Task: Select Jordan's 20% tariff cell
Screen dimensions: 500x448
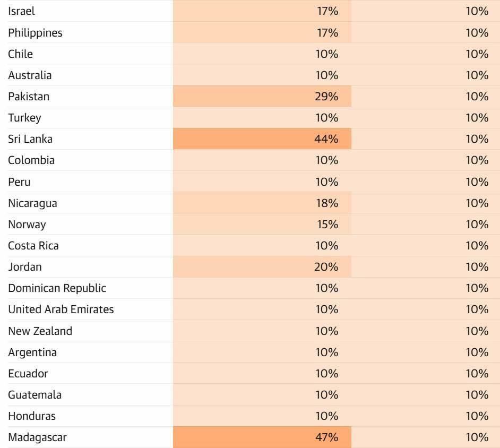Action: tap(262, 267)
